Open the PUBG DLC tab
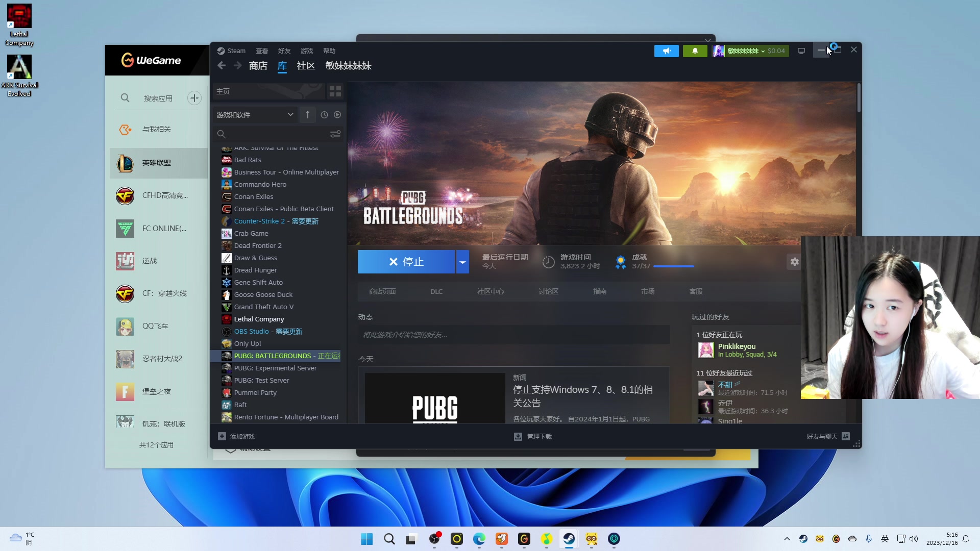Image resolution: width=980 pixels, height=551 pixels. (436, 291)
